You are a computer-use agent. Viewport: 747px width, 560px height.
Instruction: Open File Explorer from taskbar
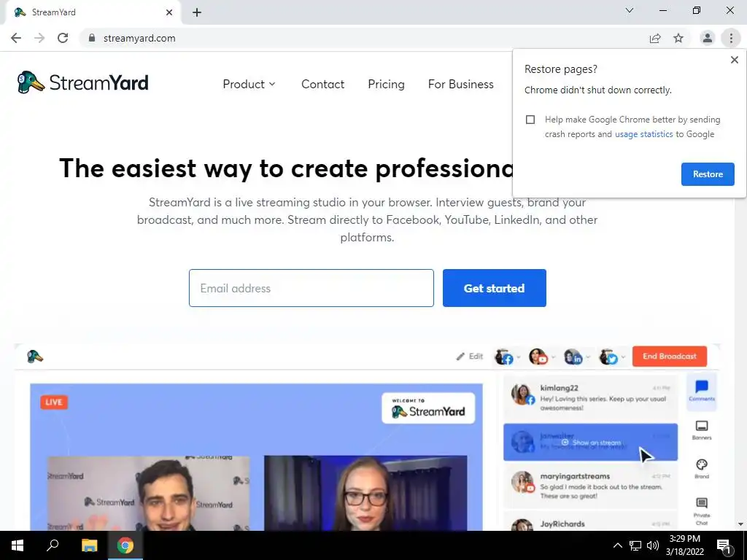(89, 545)
